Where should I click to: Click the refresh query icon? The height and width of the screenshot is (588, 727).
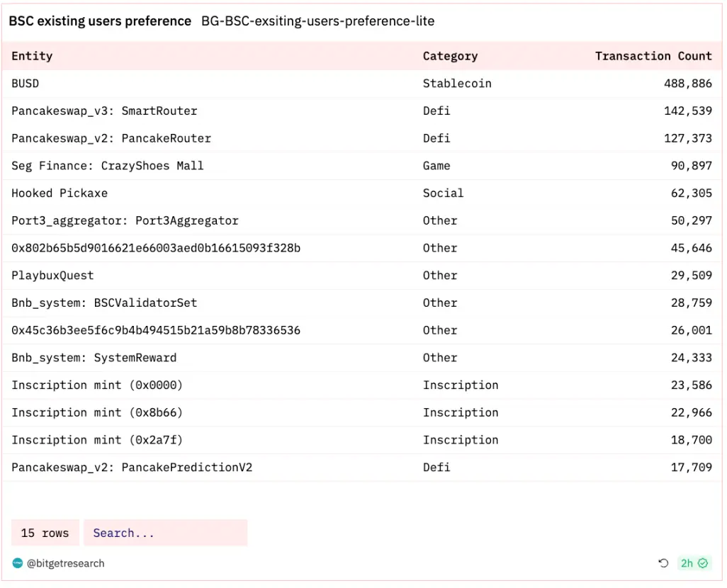pyautogui.click(x=663, y=563)
